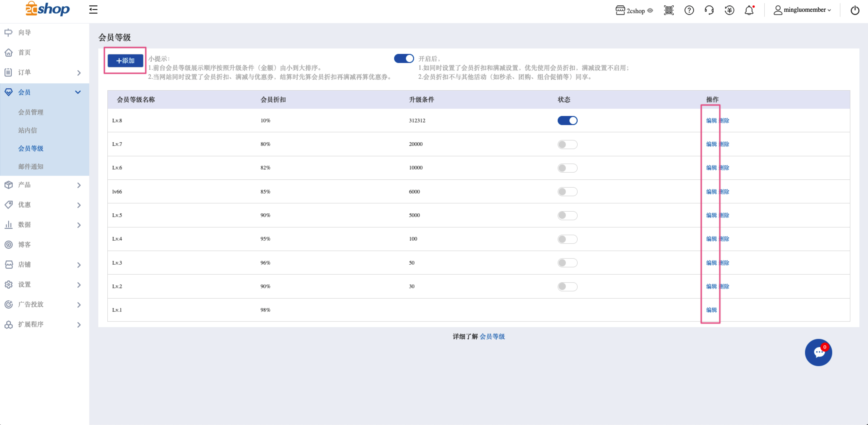Enable the Lv.3 status switch
Image resolution: width=868 pixels, height=425 pixels.
pyautogui.click(x=567, y=263)
